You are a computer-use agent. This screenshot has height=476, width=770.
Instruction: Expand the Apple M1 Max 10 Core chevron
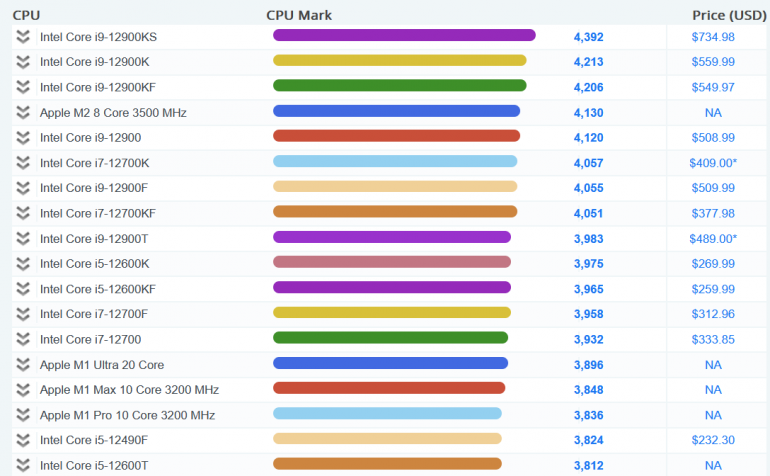pyautogui.click(x=23, y=390)
